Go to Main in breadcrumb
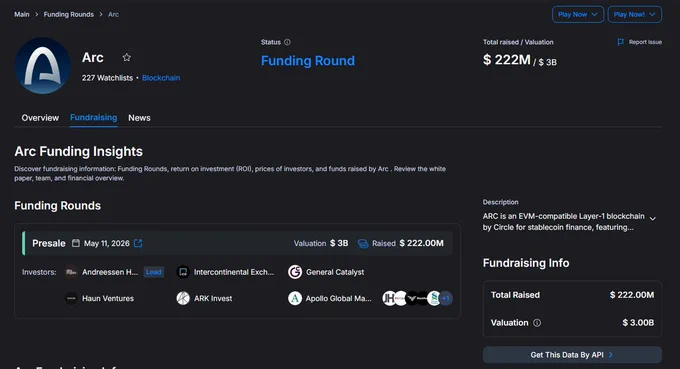Screen dimensions: 680x369 pos(22,14)
